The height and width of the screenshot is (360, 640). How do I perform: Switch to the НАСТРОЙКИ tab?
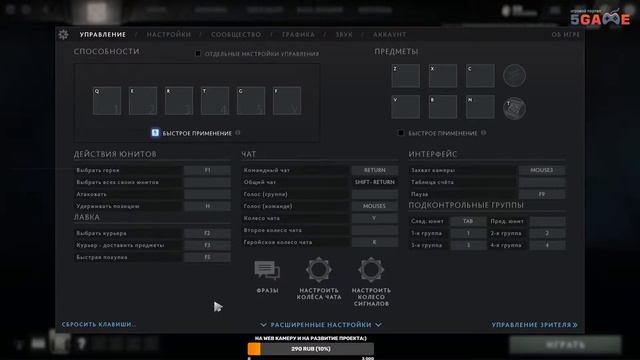169,35
